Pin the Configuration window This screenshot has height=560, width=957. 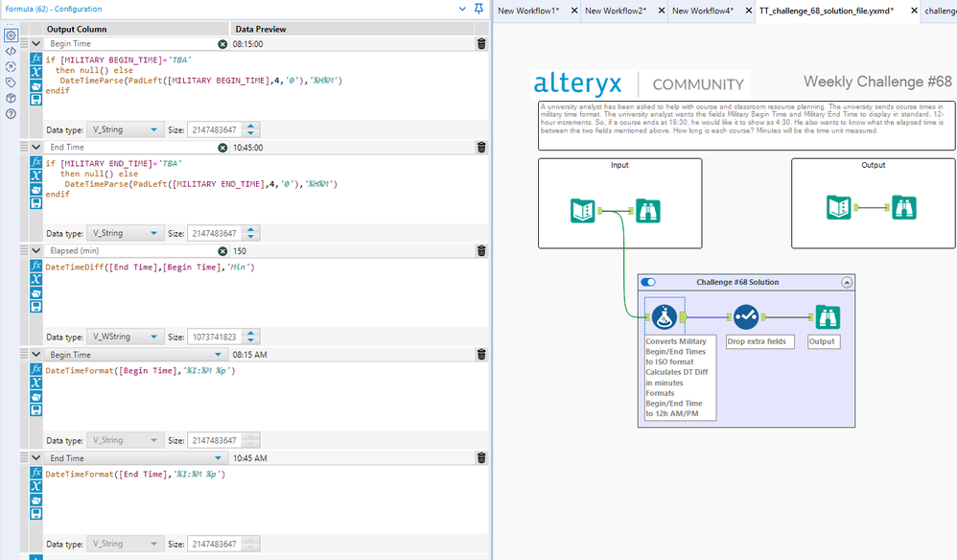[x=478, y=10]
